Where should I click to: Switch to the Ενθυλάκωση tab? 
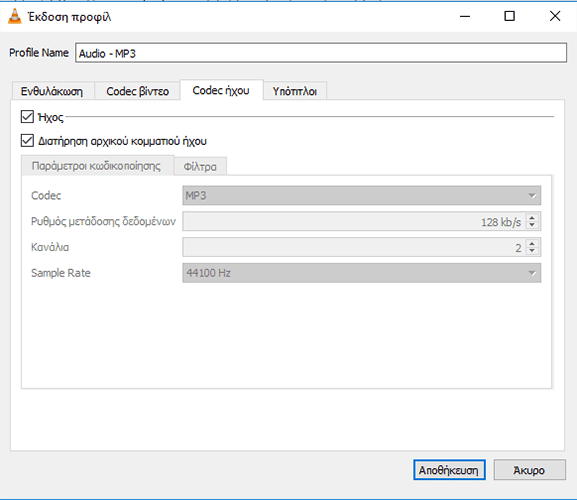coord(52,91)
